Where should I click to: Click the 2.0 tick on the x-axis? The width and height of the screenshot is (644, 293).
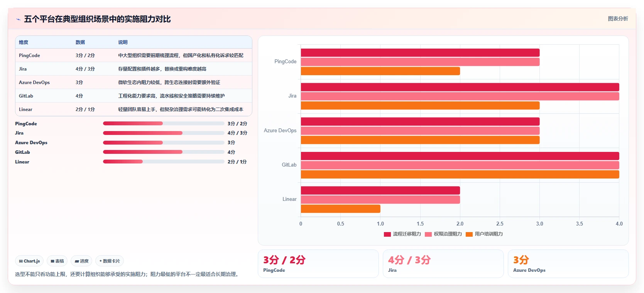click(x=460, y=224)
